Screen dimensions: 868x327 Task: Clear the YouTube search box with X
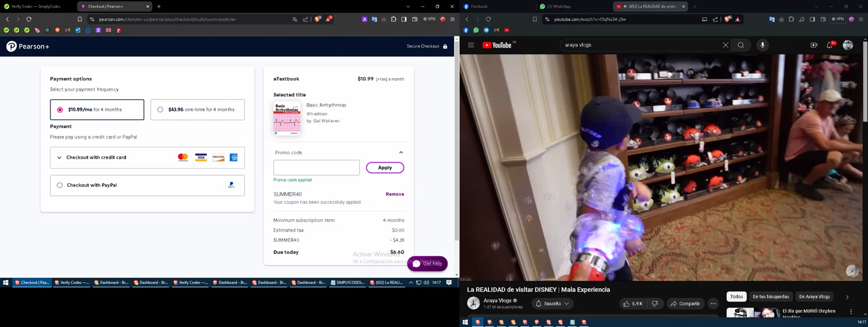click(726, 45)
